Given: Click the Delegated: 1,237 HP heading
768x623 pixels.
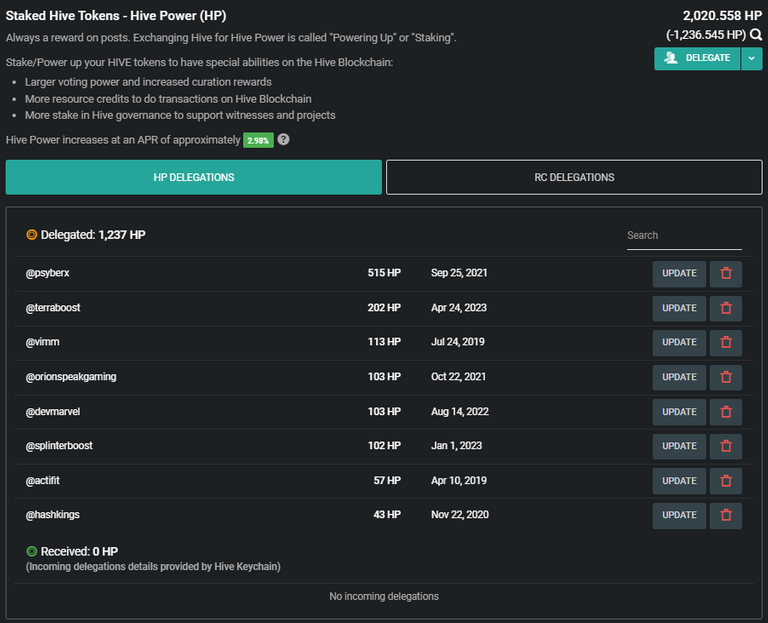Looking at the screenshot, I should click(93, 235).
